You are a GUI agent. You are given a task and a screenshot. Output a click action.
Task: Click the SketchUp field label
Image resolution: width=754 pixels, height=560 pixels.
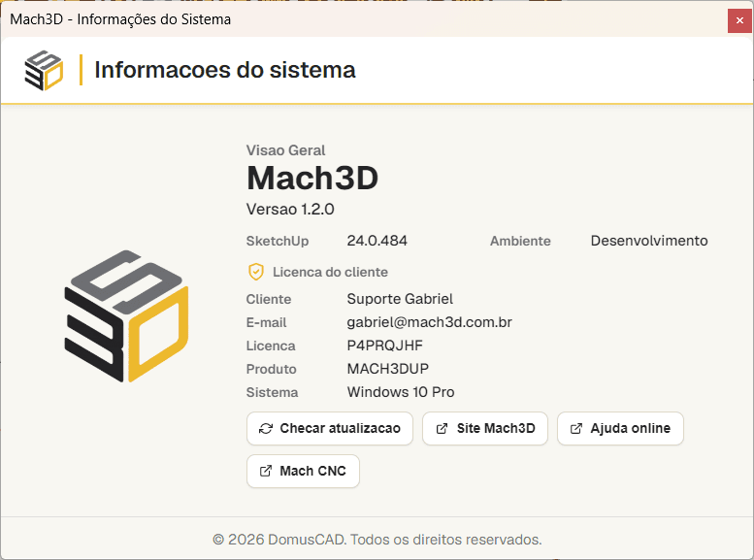coord(278,241)
